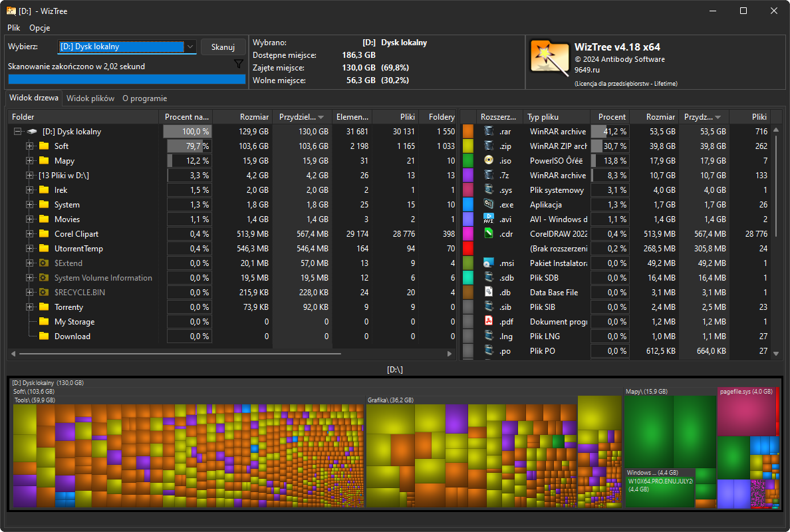Click the .sdb file icon
This screenshot has height=532, width=790.
(489, 277)
